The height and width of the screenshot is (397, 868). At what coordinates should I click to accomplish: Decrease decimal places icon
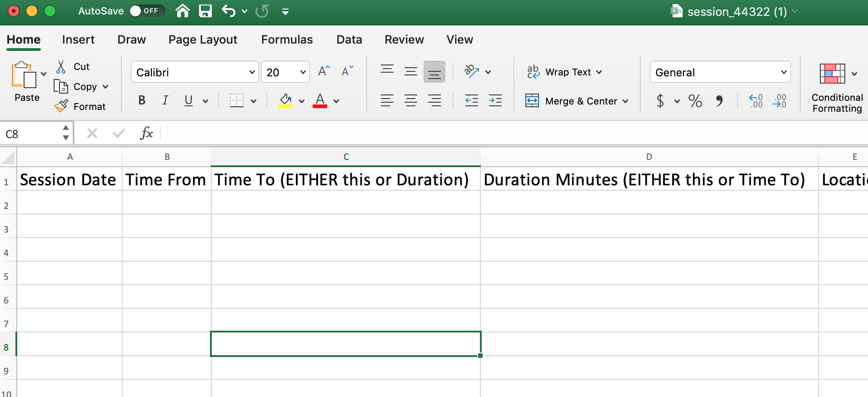(780, 100)
